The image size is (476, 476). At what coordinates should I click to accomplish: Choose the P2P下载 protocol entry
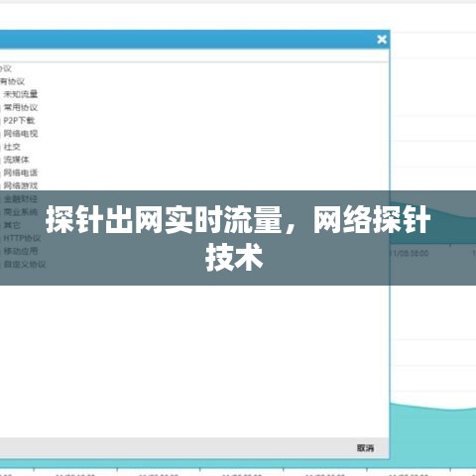click(x=19, y=120)
